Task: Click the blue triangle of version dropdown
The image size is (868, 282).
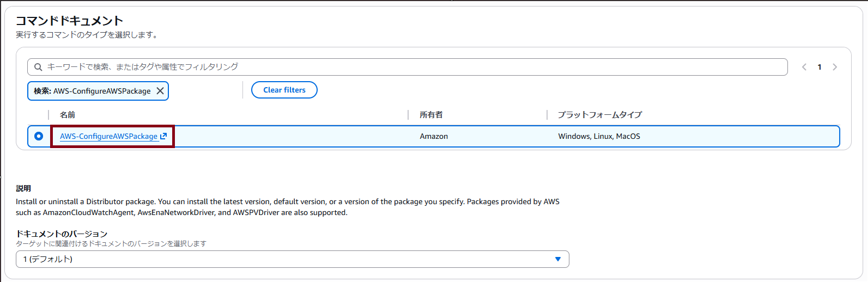Action: point(557,259)
